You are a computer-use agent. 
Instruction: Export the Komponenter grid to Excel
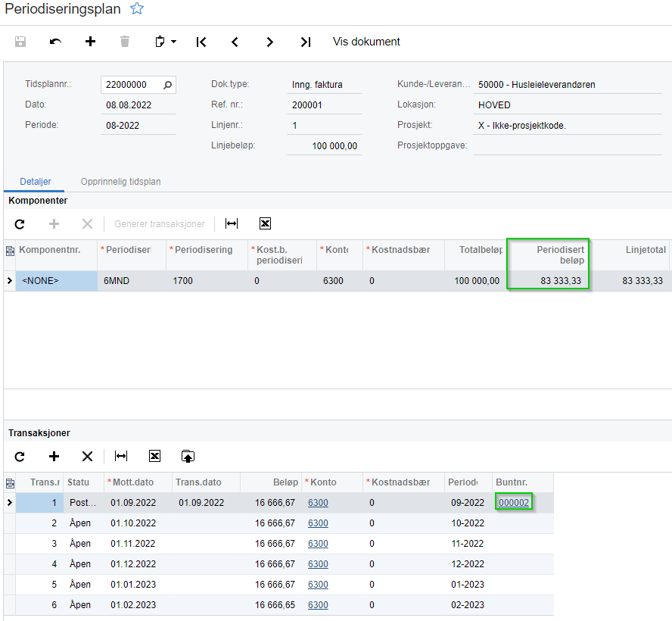click(265, 223)
